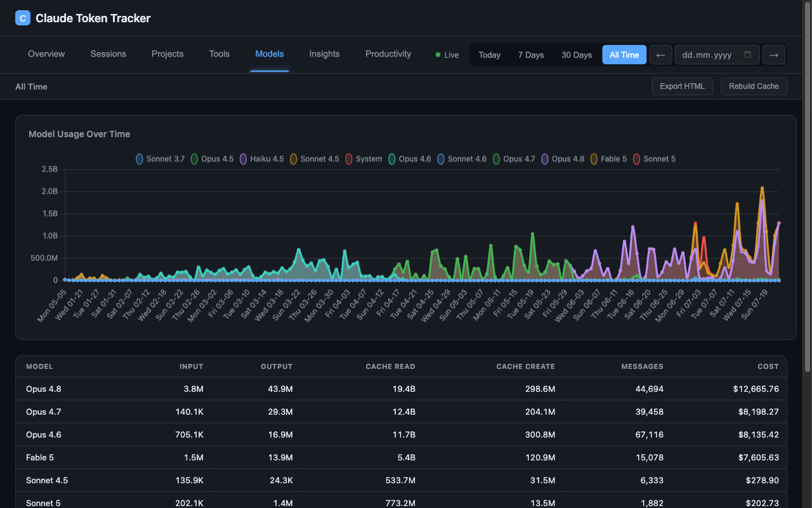Select the Opus 4.8 row name

click(x=44, y=389)
